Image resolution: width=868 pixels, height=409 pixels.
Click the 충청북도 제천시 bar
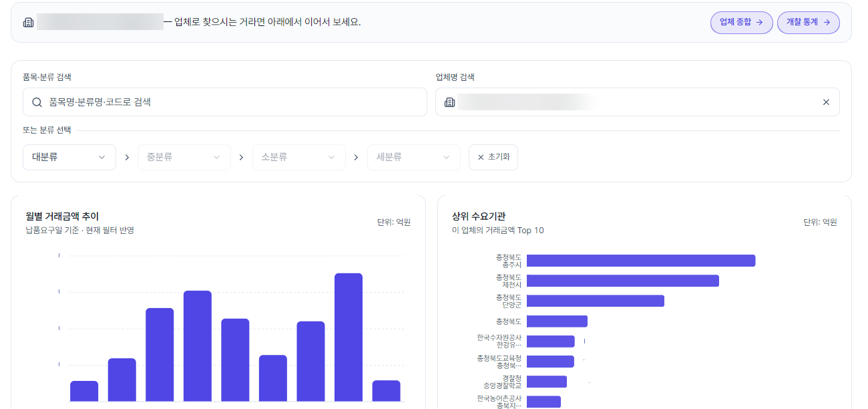tap(623, 281)
